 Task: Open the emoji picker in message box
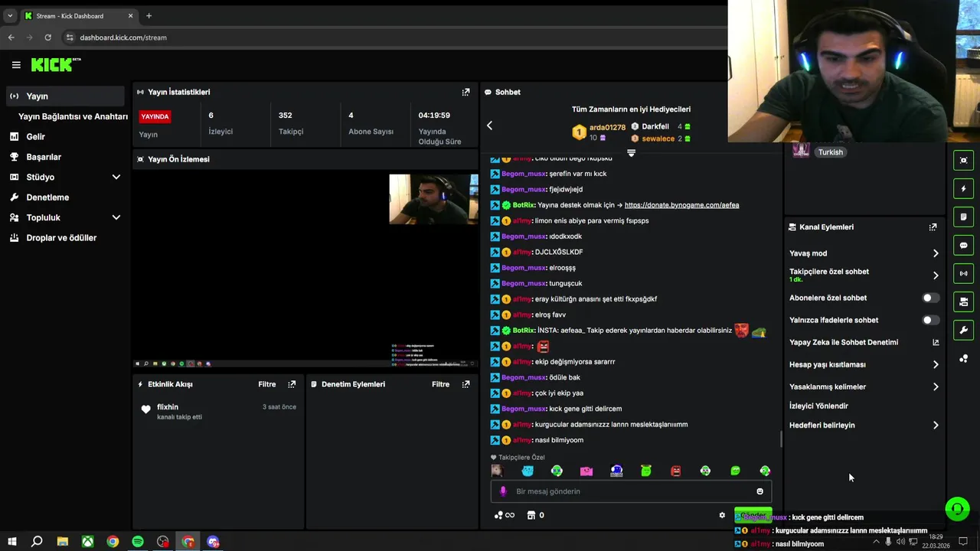tap(759, 491)
